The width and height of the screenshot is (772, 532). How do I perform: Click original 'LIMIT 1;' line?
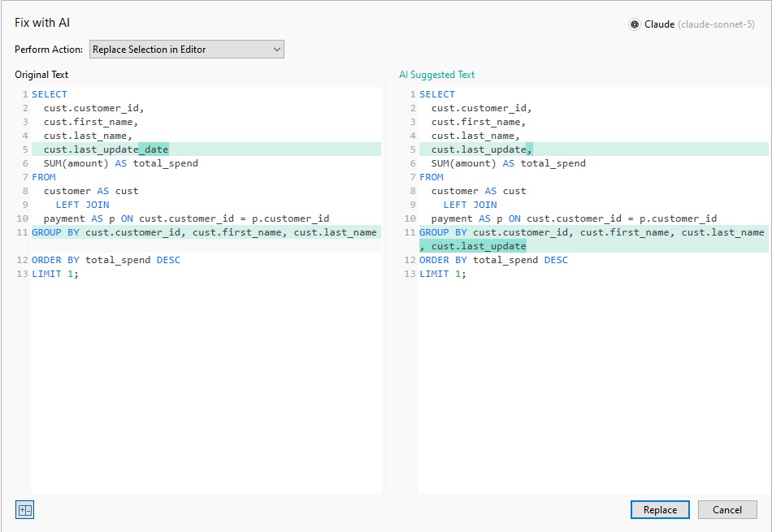tap(55, 274)
